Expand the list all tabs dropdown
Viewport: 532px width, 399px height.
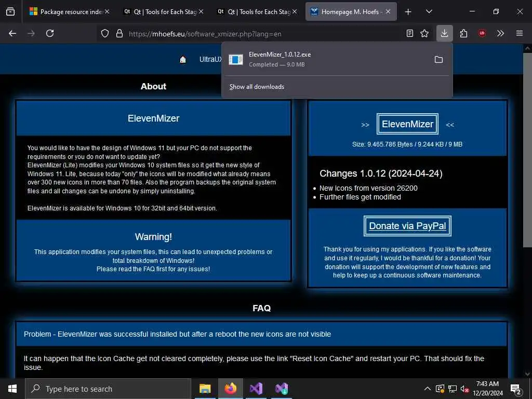(x=429, y=11)
